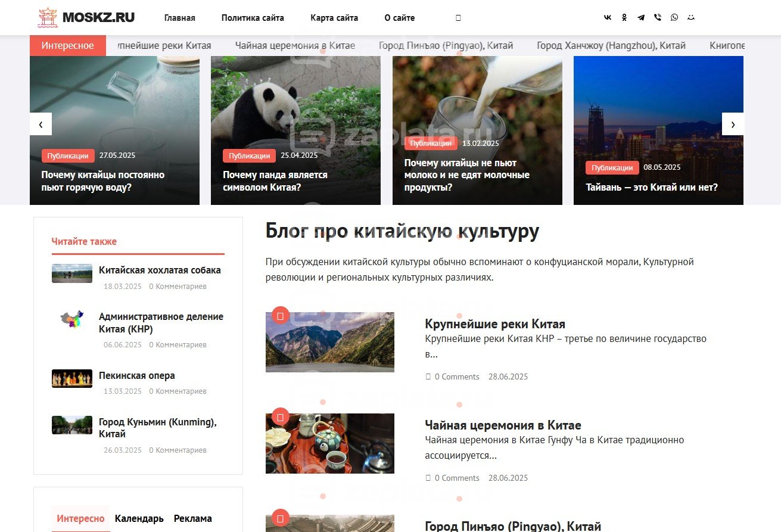Open ticker link Город Пинъяо (Pingyao), Китай

click(x=446, y=45)
